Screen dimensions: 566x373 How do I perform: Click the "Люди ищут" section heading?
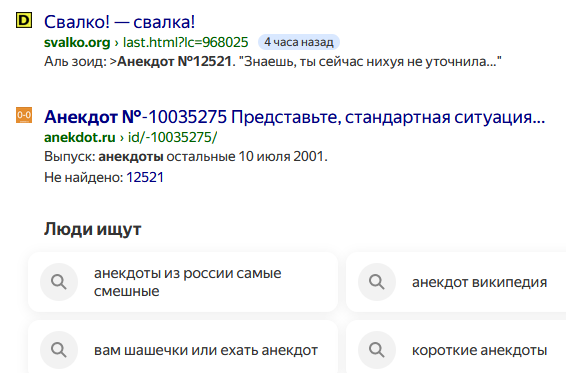click(x=92, y=229)
